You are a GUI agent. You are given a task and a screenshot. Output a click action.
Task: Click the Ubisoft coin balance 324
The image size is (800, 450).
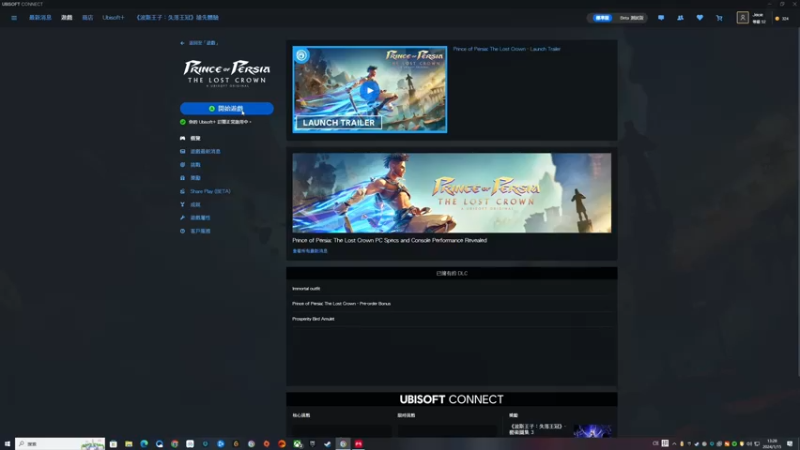[782, 18]
